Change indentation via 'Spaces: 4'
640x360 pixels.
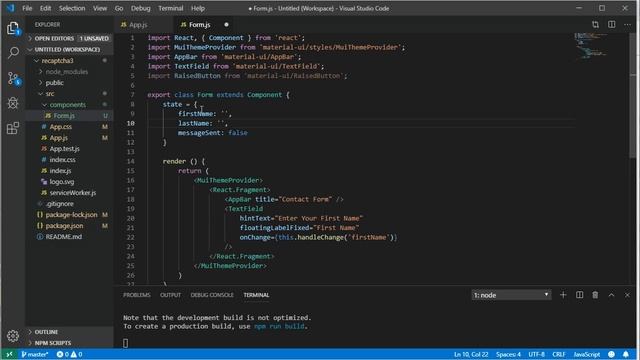pyautogui.click(x=508, y=354)
